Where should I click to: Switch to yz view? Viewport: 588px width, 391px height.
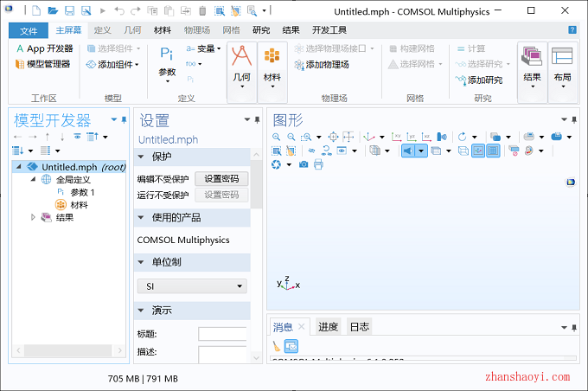(412, 137)
